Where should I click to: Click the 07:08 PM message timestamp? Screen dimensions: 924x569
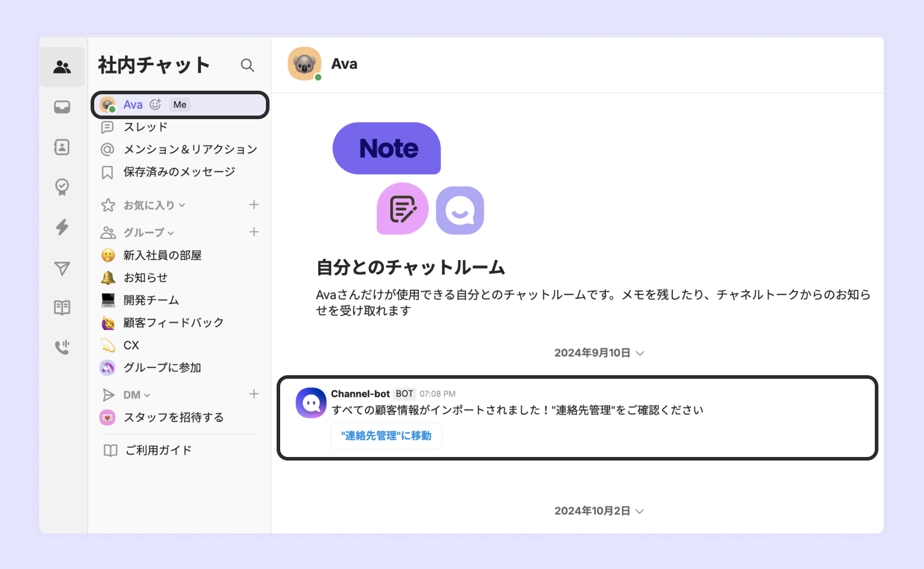coord(438,394)
